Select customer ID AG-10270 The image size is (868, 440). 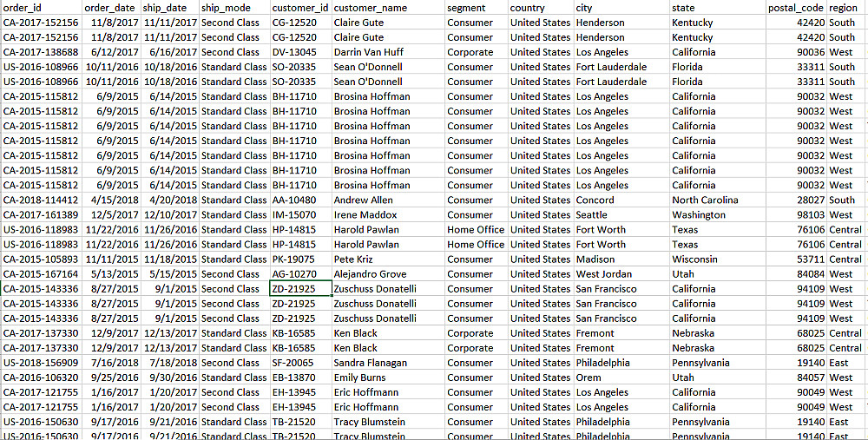click(x=300, y=274)
